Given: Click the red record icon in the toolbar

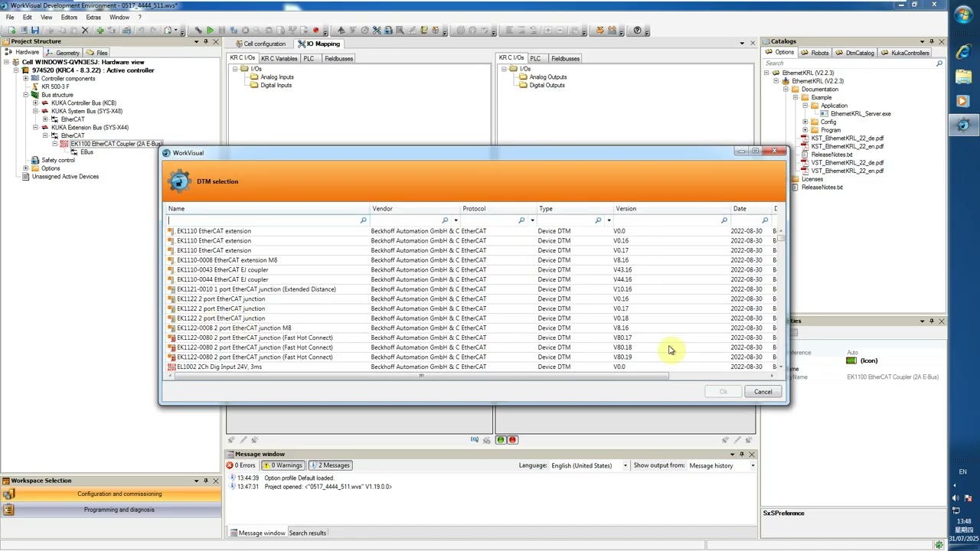Looking at the screenshot, I should [x=315, y=31].
